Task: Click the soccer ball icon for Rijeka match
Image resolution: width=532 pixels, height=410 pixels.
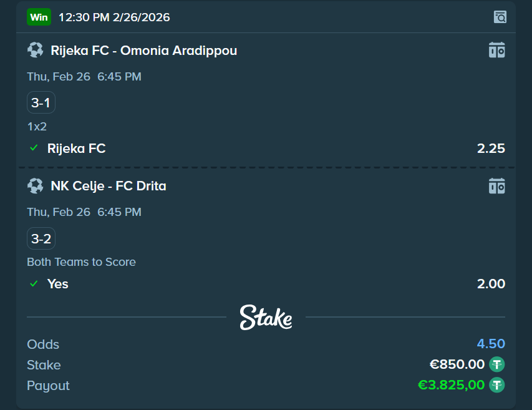Action: (x=35, y=50)
